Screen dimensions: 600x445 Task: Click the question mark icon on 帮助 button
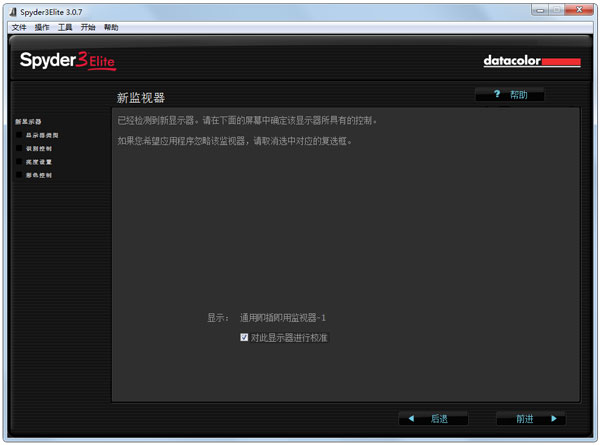(496, 94)
